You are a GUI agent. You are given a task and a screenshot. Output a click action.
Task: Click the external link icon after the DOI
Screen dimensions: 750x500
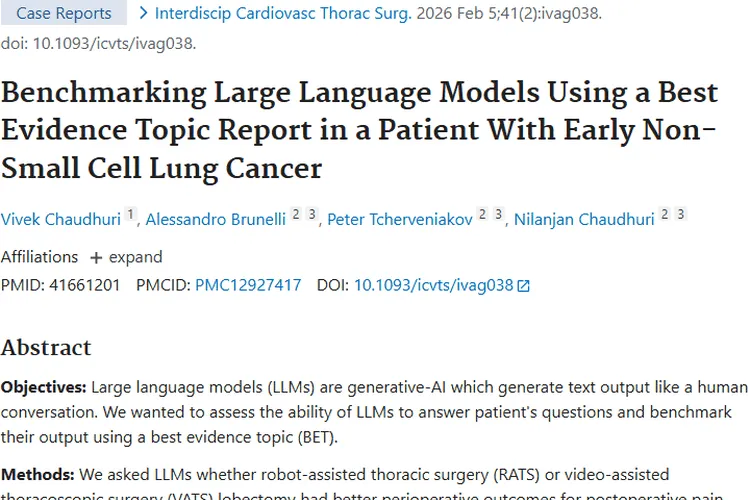coord(523,286)
